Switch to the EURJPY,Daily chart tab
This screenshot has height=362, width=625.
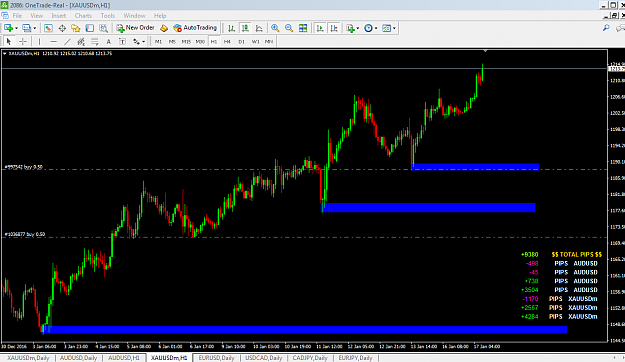coord(355,358)
